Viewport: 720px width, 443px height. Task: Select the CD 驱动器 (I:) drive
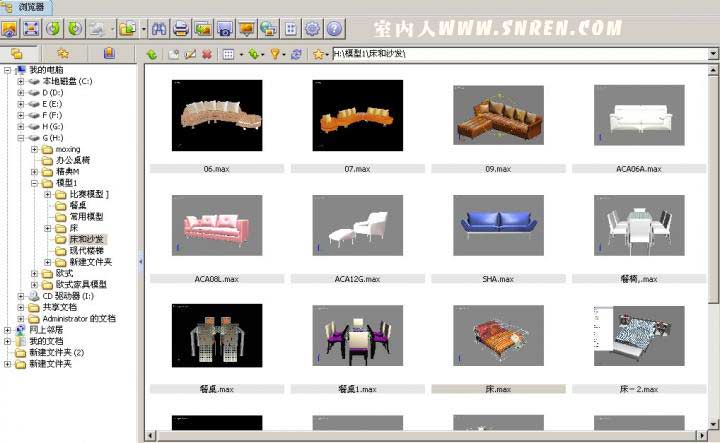pyautogui.click(x=68, y=296)
